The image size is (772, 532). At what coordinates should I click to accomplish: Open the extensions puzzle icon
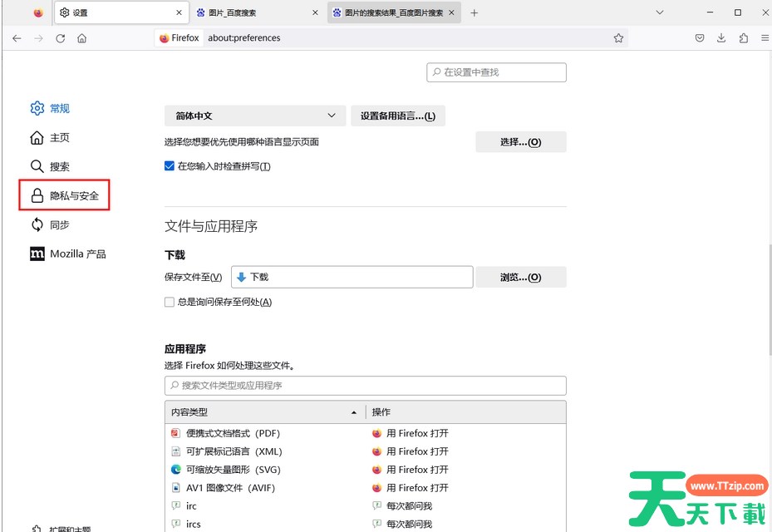point(743,38)
